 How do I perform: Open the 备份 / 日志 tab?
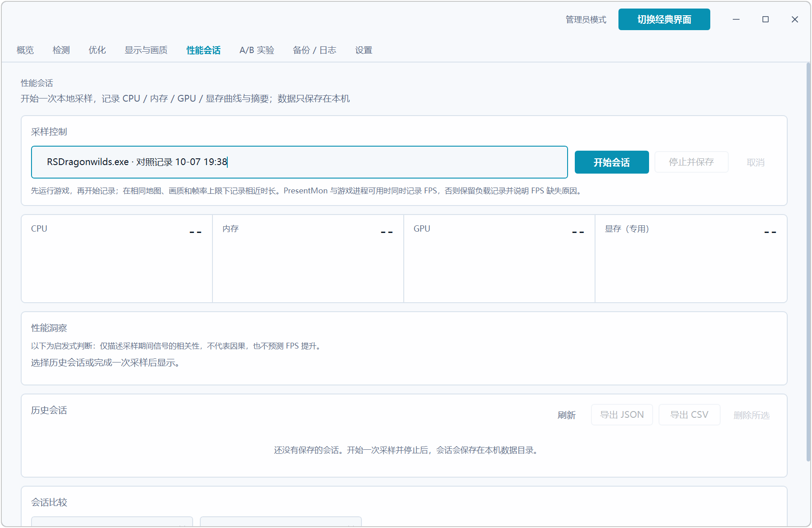tap(314, 50)
